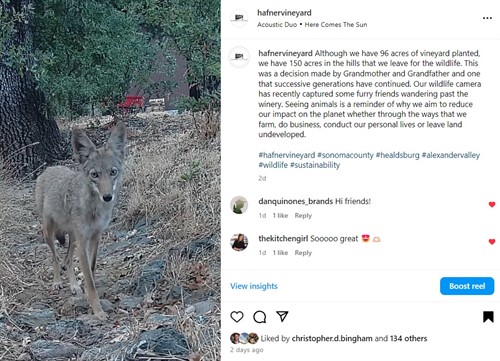
Task: Click the coyote reel video
Action: pos(110,180)
